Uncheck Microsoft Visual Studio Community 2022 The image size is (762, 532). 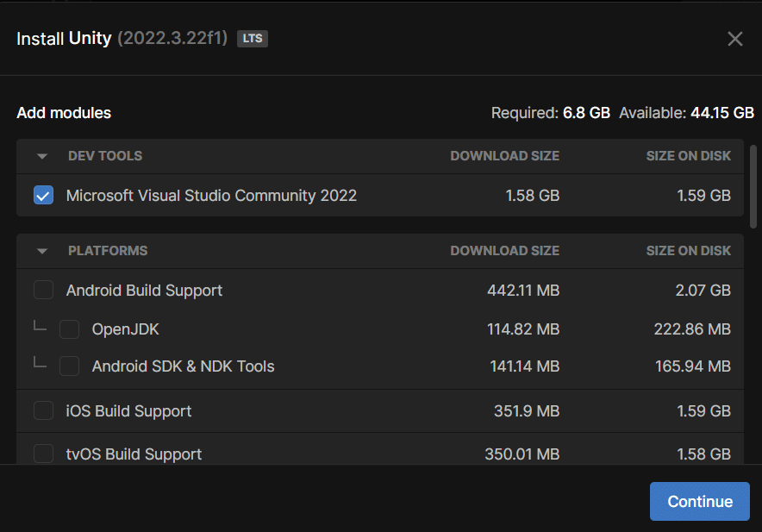tap(43, 195)
